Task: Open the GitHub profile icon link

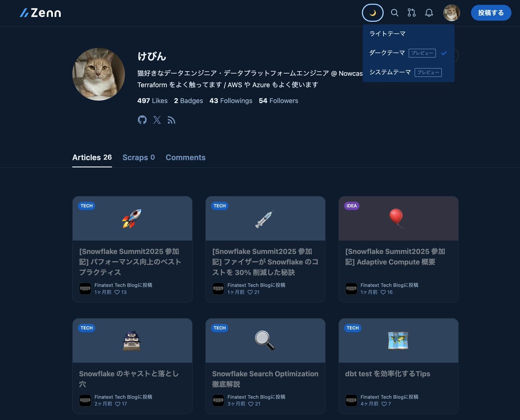Action: pyautogui.click(x=142, y=120)
